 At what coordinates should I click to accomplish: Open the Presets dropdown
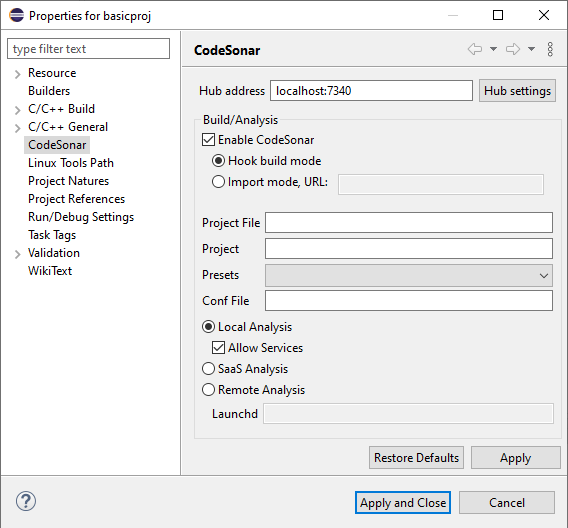click(409, 276)
